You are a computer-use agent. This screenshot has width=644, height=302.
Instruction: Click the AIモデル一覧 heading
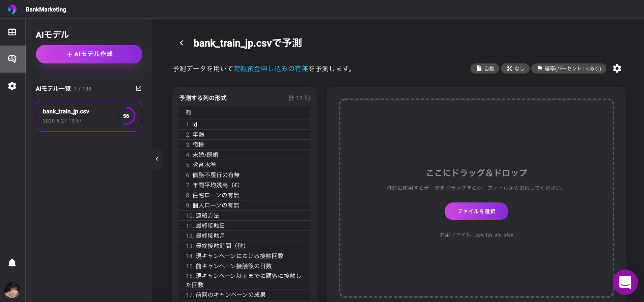53,89
